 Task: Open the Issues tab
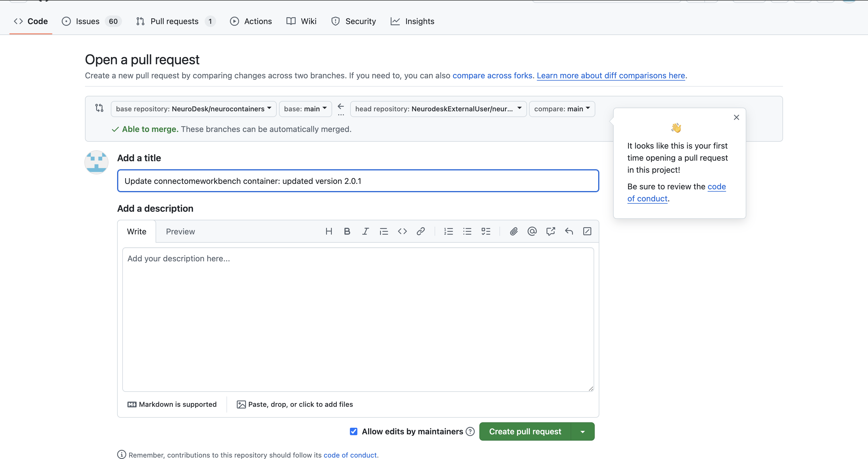click(x=88, y=21)
